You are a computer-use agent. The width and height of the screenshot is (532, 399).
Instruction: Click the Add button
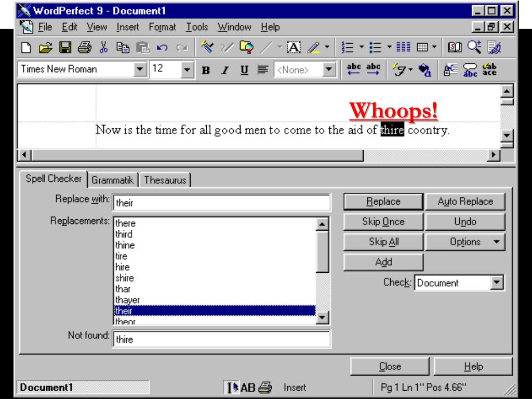pyautogui.click(x=383, y=262)
